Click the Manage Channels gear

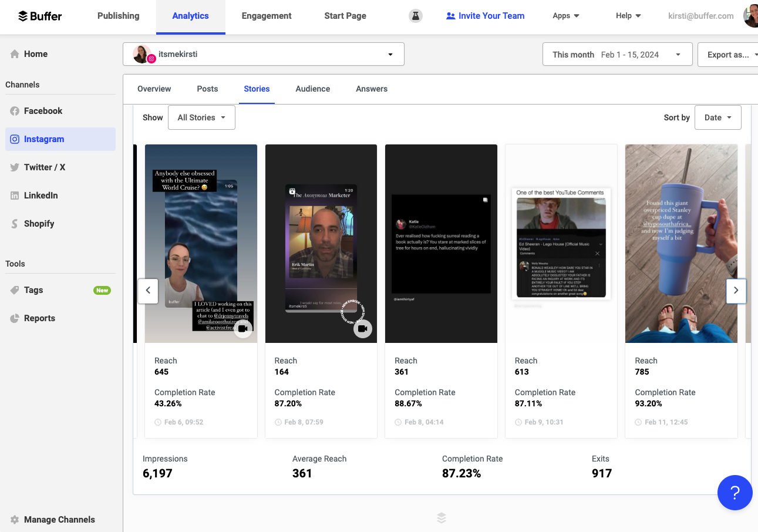(59, 519)
